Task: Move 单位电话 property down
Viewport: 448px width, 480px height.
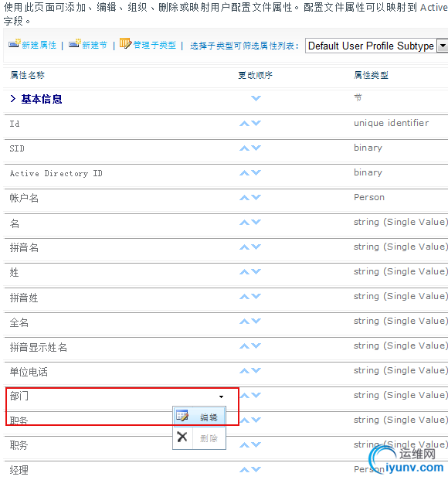Action: tap(256, 371)
